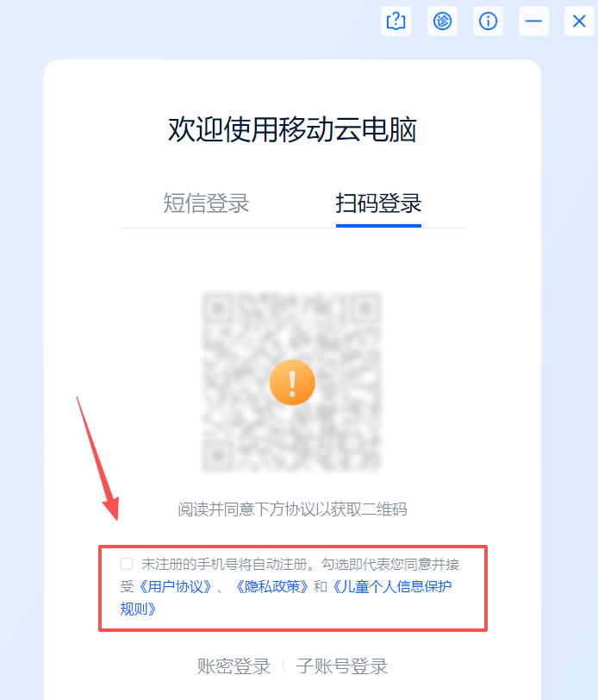Tick the agreement checkbox before 未注册的手机号
This screenshot has width=598, height=700.
click(127, 564)
